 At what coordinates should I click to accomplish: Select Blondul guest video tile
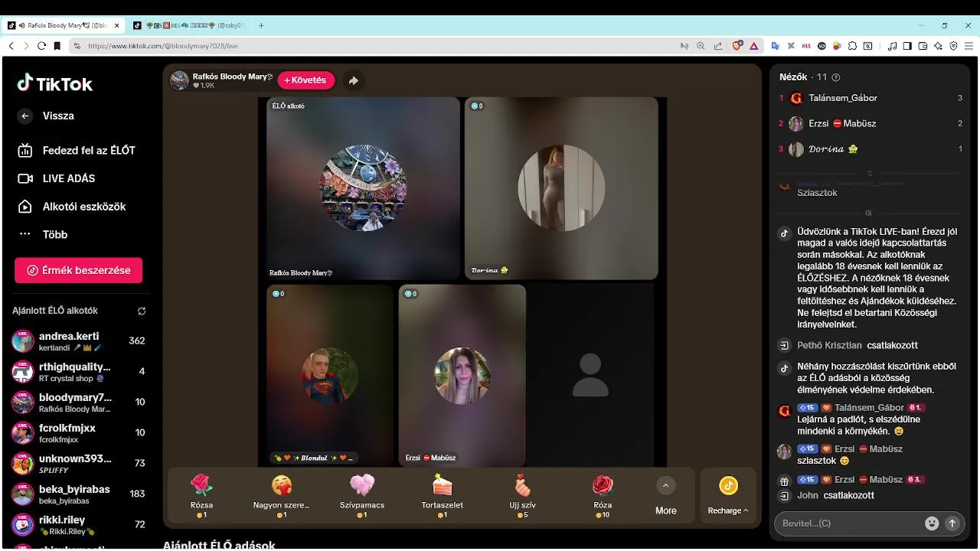pos(329,375)
